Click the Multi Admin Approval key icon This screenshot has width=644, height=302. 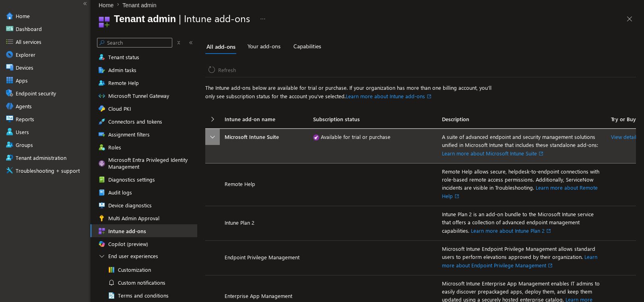102,218
